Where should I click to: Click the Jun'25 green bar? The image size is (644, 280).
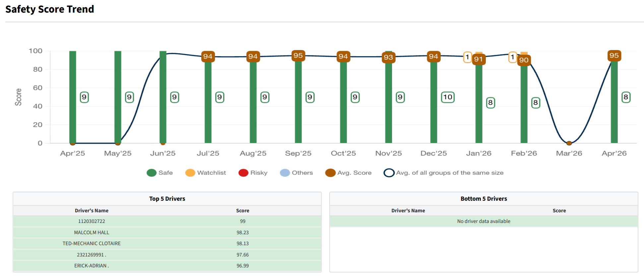[163, 97]
